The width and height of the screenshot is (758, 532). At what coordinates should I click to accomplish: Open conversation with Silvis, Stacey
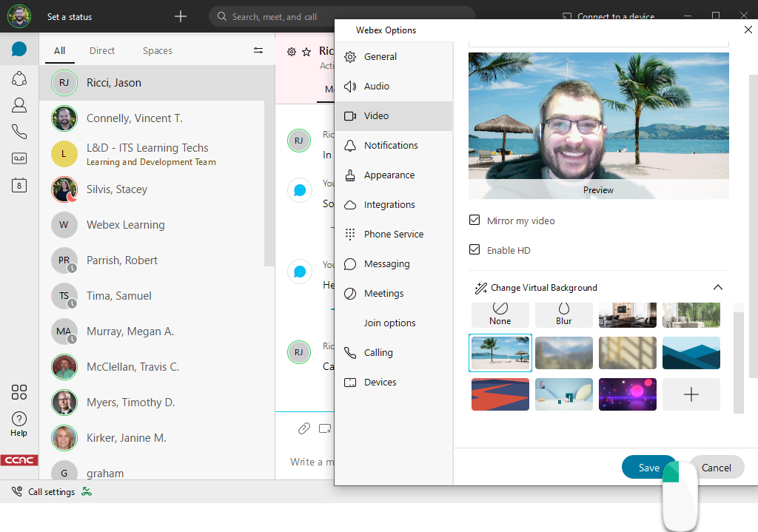pyautogui.click(x=152, y=189)
